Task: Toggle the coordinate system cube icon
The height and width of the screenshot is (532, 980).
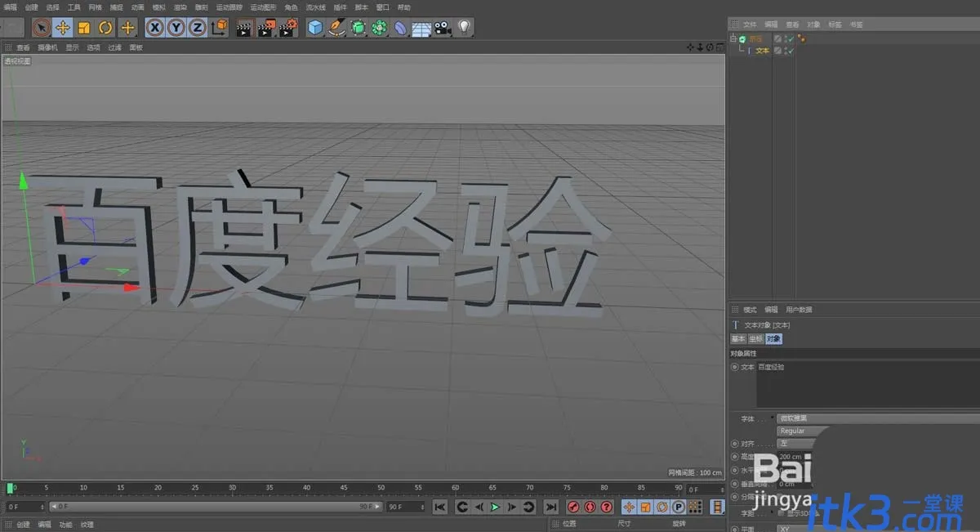Action: coord(219,28)
